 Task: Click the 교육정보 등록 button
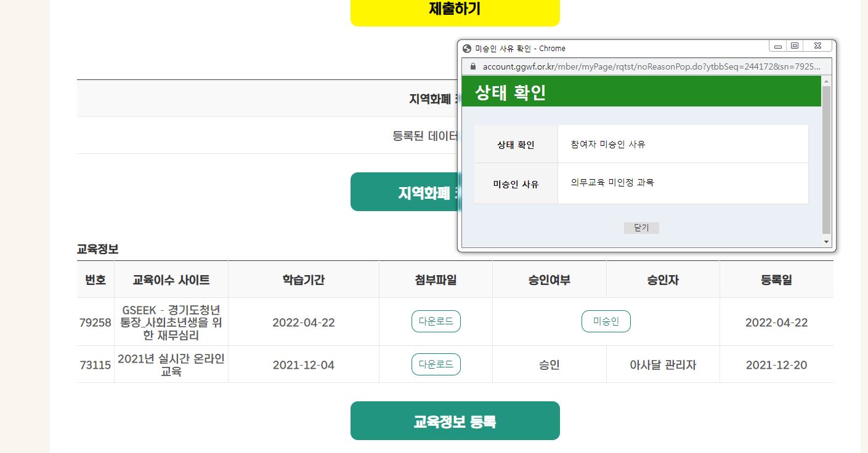[x=455, y=421]
